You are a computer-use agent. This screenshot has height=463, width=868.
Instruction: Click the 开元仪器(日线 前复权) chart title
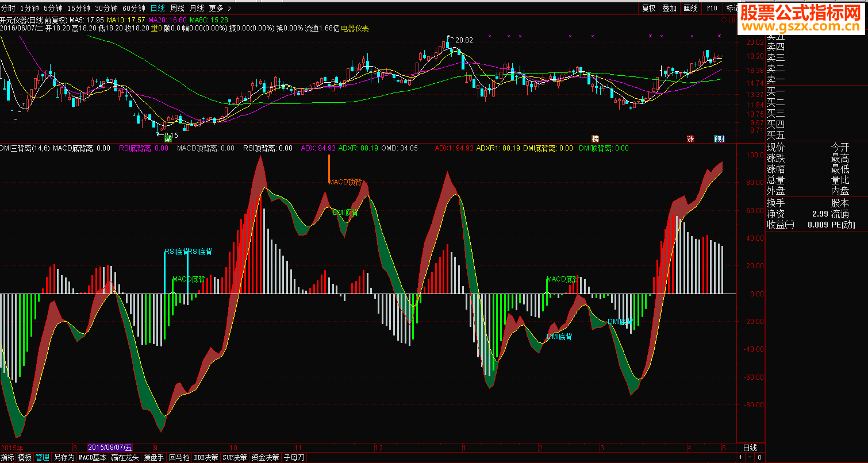click(34, 20)
